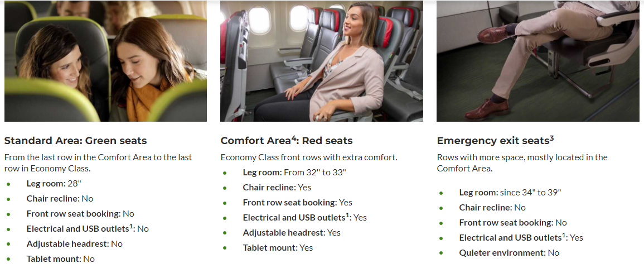
Task: Click the 'Leg room: 28"' list item
Action: (x=54, y=183)
